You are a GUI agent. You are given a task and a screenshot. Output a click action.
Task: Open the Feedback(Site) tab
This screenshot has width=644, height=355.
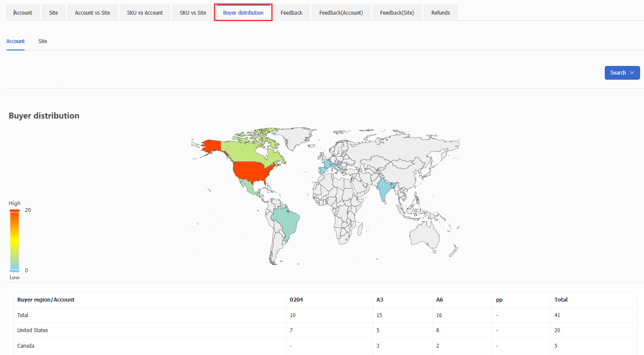coord(397,13)
